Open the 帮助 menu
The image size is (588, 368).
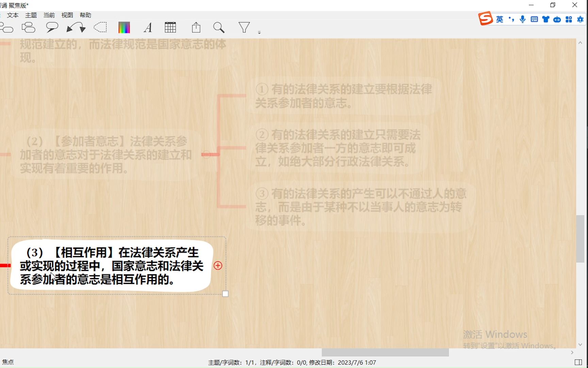85,15
